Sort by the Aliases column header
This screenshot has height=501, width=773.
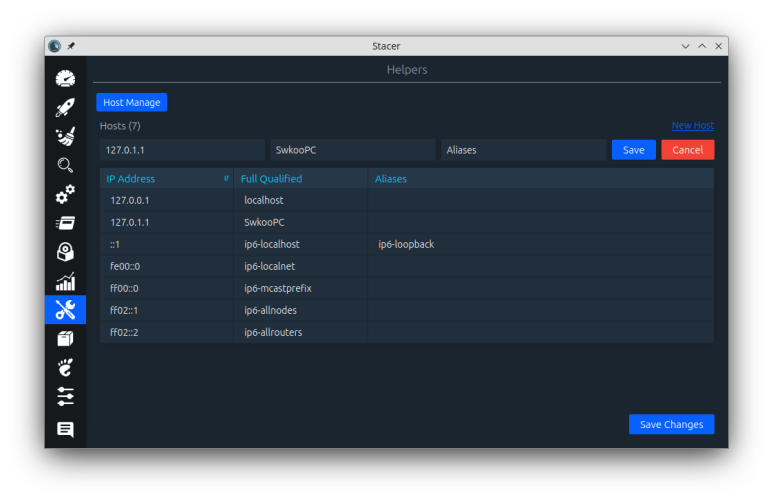[x=541, y=179]
